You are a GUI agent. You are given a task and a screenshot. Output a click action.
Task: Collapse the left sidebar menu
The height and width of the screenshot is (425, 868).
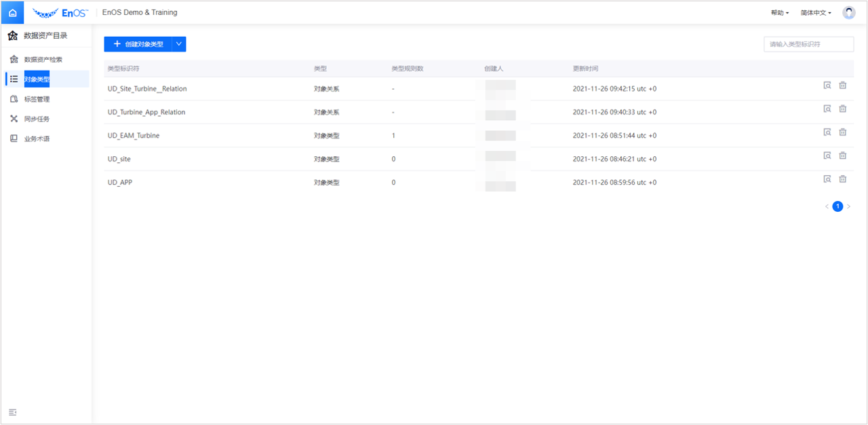point(12,412)
